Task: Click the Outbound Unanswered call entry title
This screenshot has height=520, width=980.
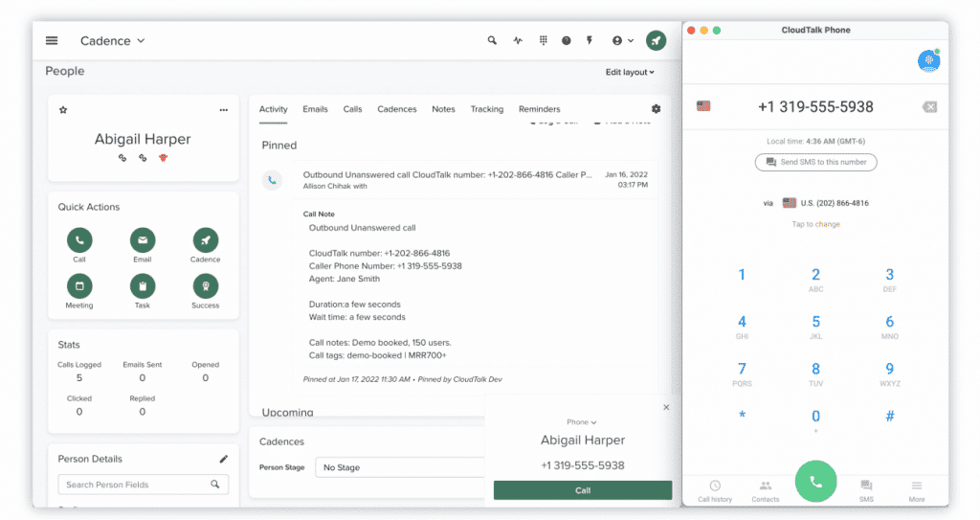Action: [447, 174]
